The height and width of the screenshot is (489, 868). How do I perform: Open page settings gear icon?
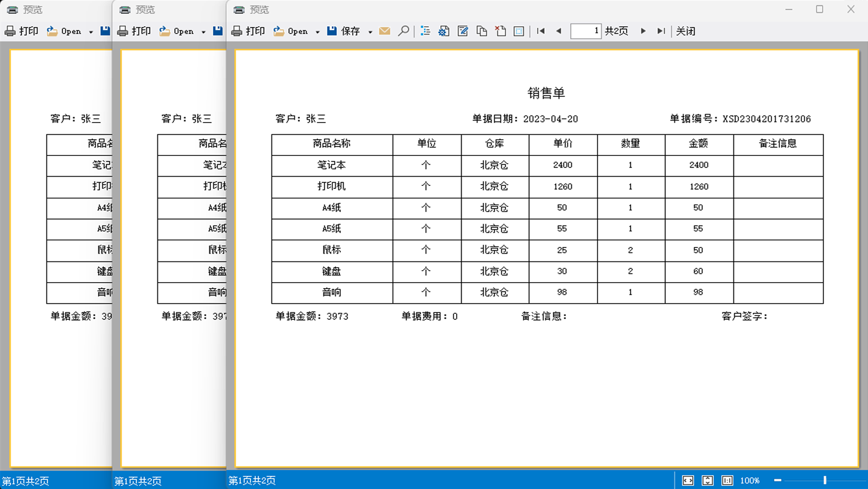tap(444, 31)
